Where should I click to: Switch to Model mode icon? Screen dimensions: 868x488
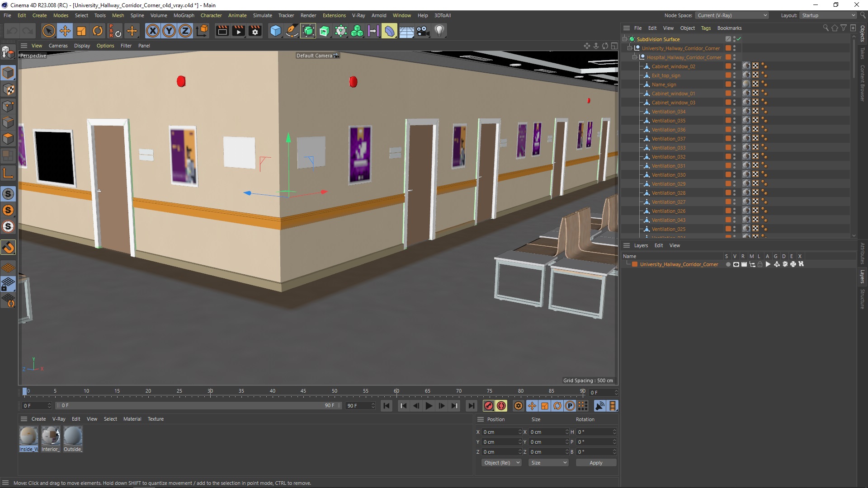point(8,73)
